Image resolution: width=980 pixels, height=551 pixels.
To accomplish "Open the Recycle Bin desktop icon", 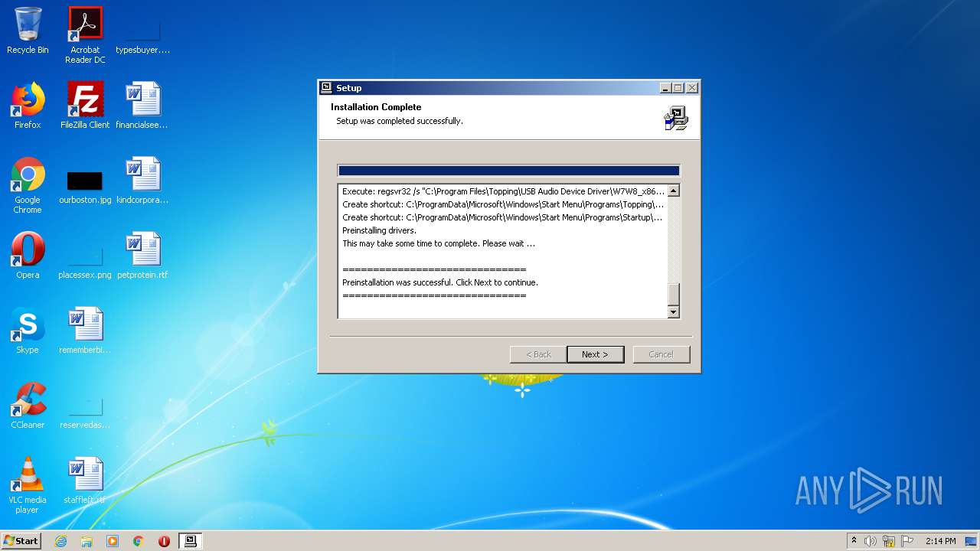I will pyautogui.click(x=28, y=31).
